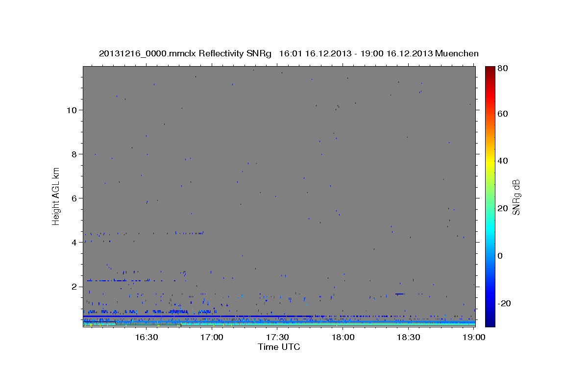Click the 'Time UTC' axis label

(279, 347)
